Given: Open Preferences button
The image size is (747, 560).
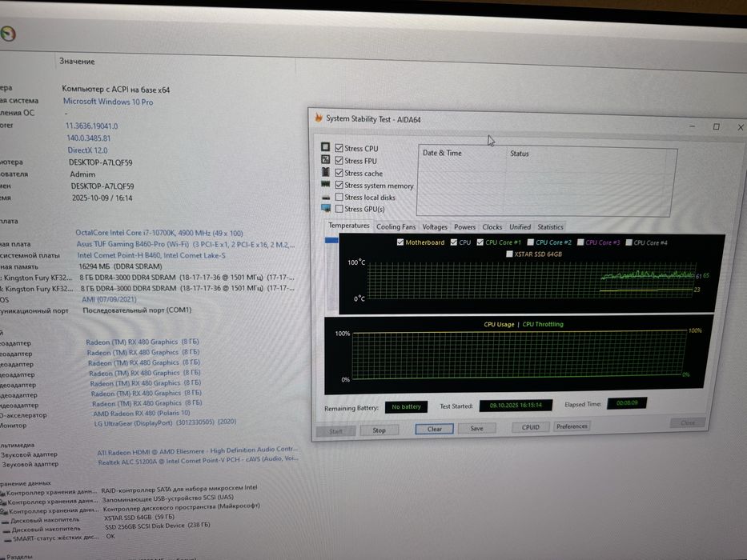Looking at the screenshot, I should 572,426.
